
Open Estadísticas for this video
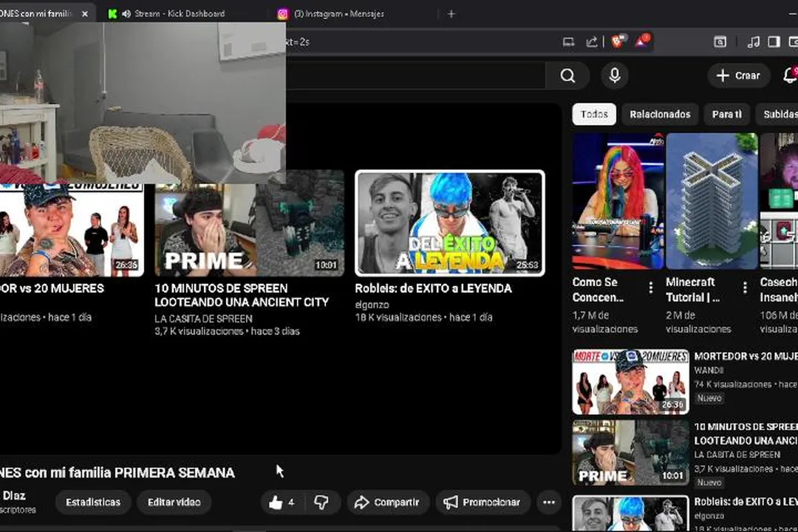(x=93, y=502)
